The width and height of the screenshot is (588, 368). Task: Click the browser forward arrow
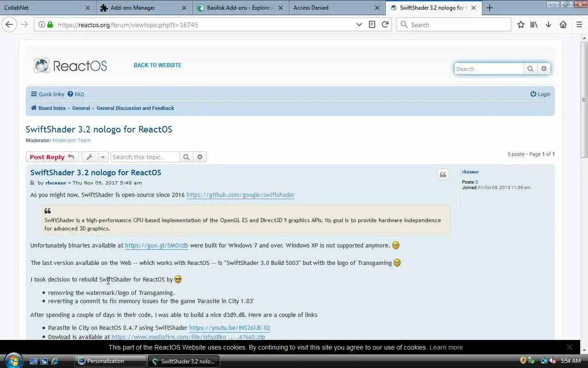pyautogui.click(x=24, y=24)
